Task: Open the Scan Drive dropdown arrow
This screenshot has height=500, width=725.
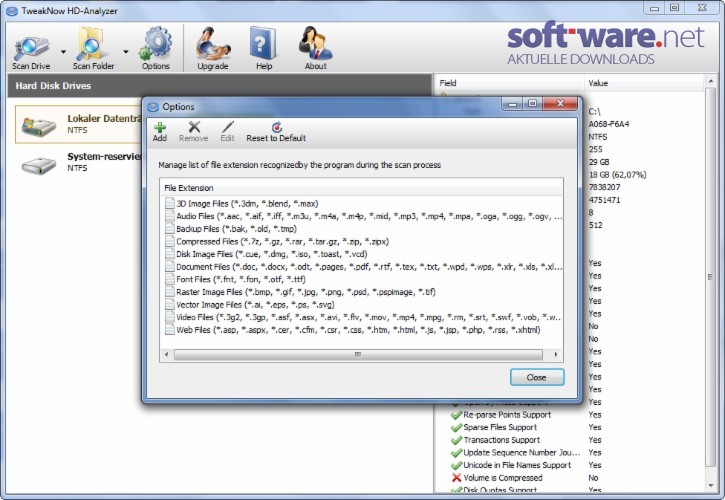Action: tap(63, 52)
